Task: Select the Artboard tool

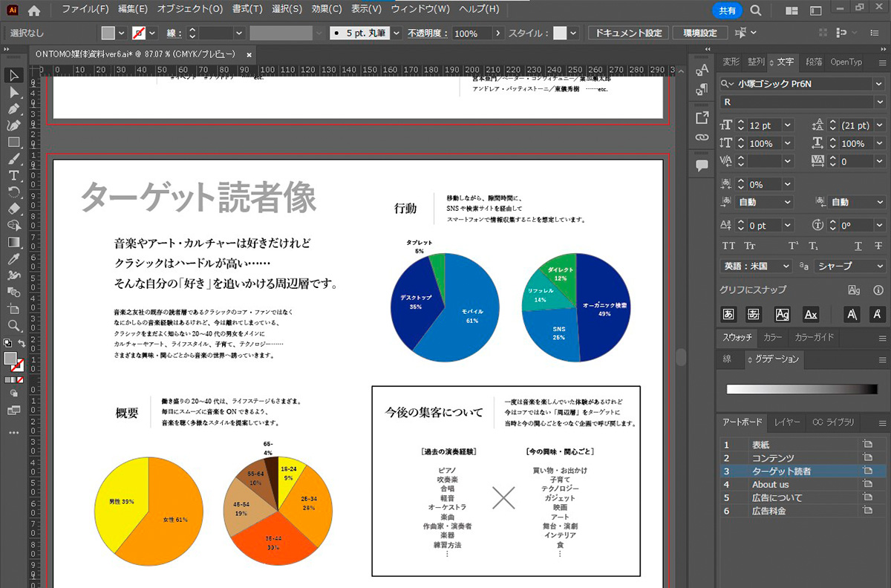Action: (14, 308)
